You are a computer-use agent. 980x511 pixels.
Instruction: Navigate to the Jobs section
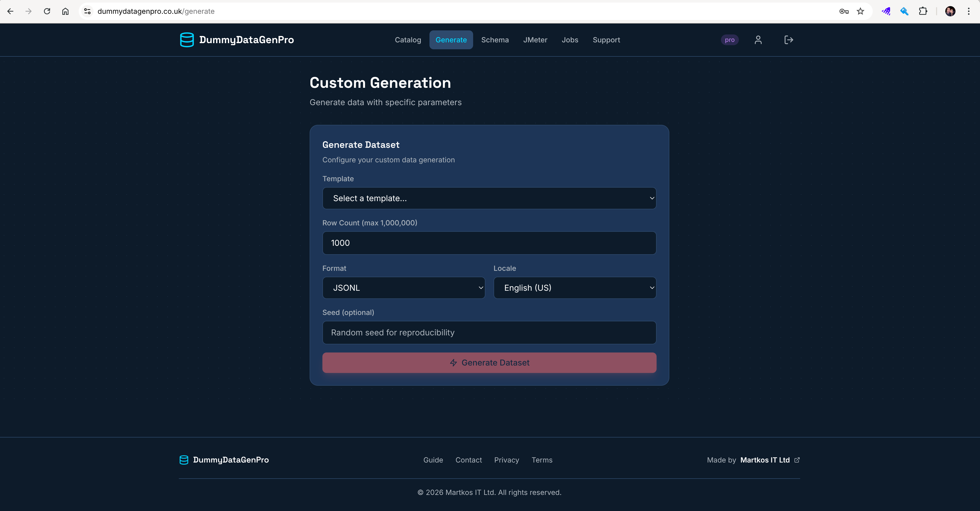click(570, 40)
